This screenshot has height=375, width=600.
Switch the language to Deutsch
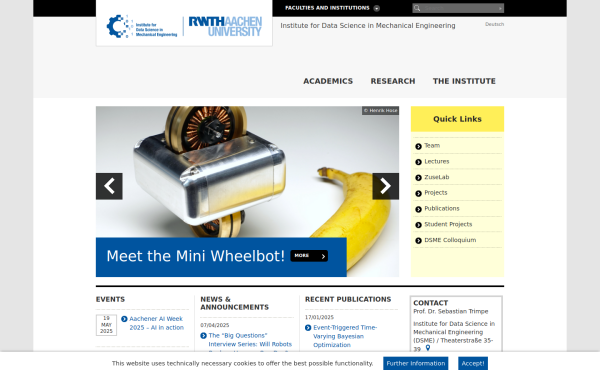494,24
